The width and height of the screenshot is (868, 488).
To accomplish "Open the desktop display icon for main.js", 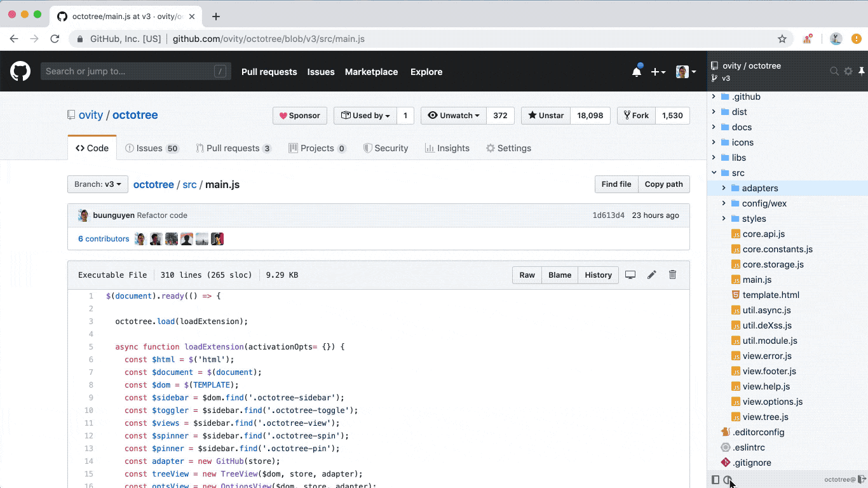I will [630, 275].
